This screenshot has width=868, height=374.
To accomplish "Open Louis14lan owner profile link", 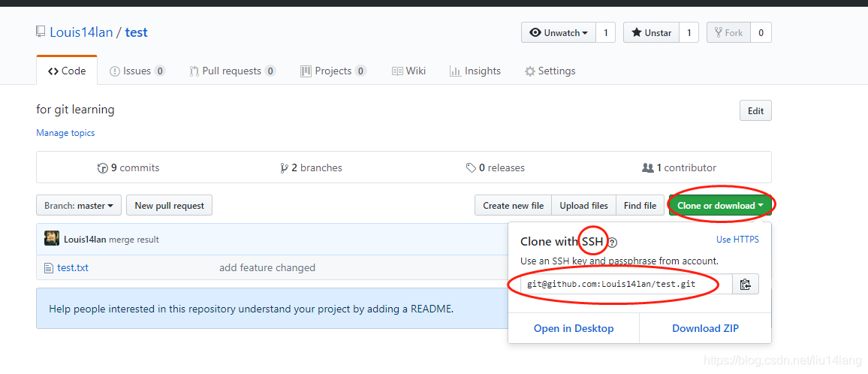I will [x=81, y=32].
